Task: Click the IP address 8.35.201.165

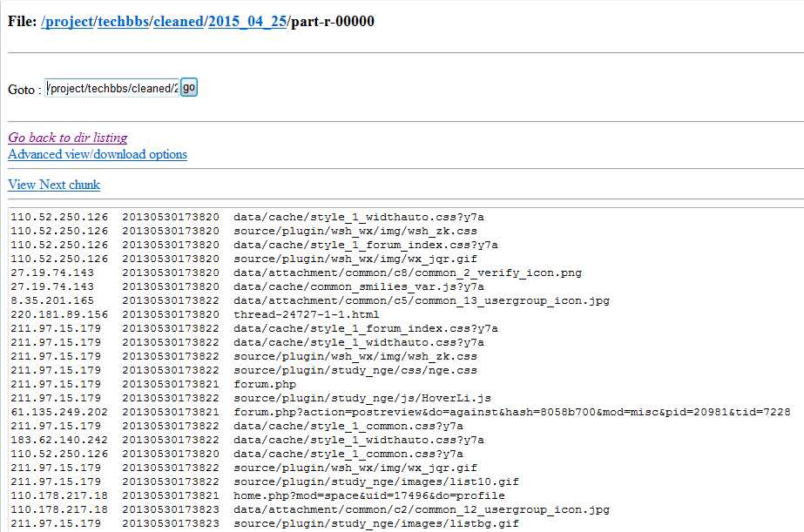Action: coord(52,300)
